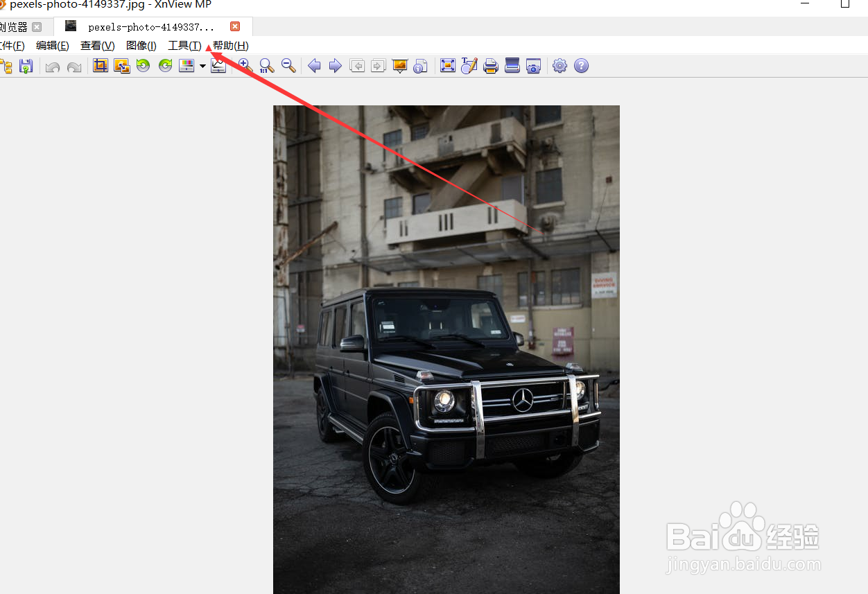
Task: Click the zoom out magnifier icon
Action: 288,66
